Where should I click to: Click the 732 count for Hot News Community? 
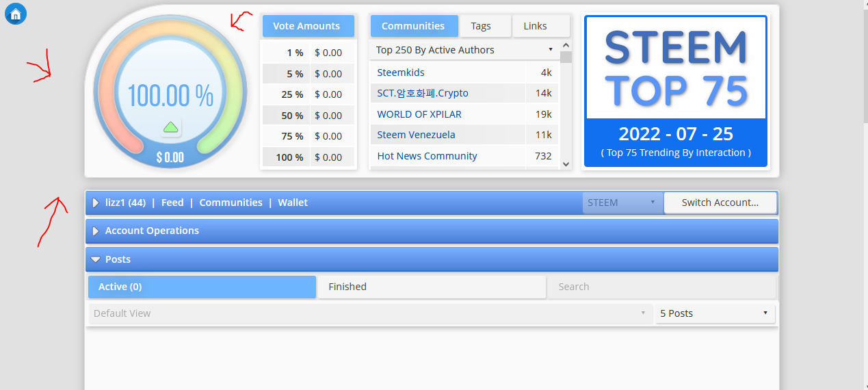click(543, 156)
